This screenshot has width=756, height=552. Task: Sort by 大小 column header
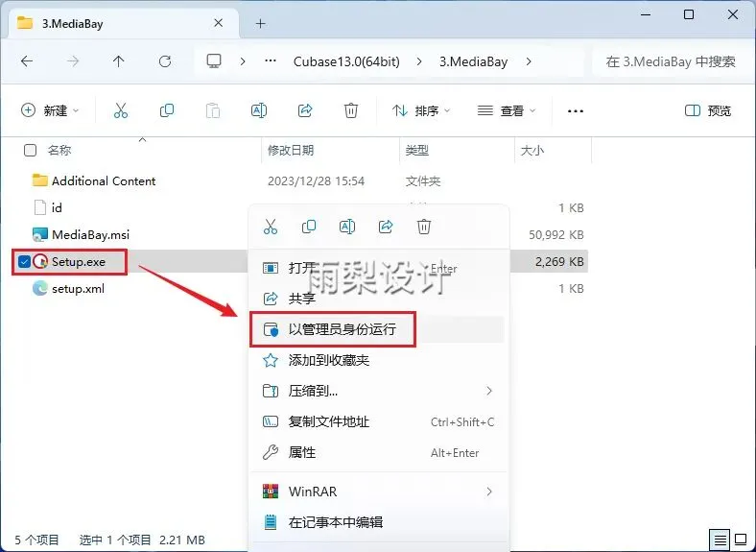click(532, 151)
